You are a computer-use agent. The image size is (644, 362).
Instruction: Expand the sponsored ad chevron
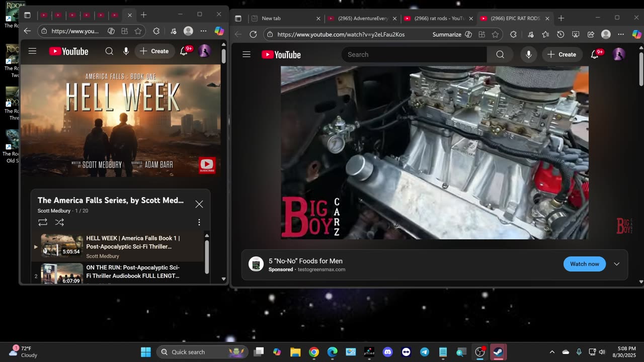click(616, 264)
